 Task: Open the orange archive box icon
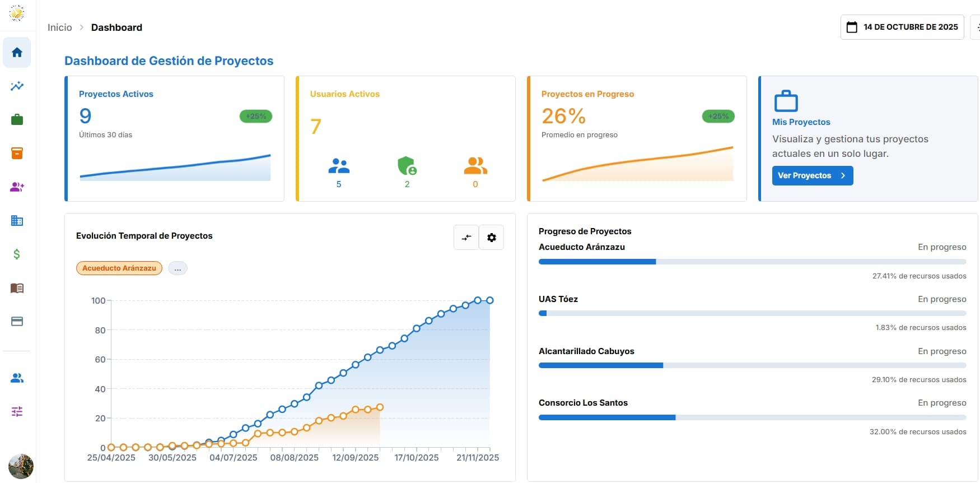pos(17,153)
